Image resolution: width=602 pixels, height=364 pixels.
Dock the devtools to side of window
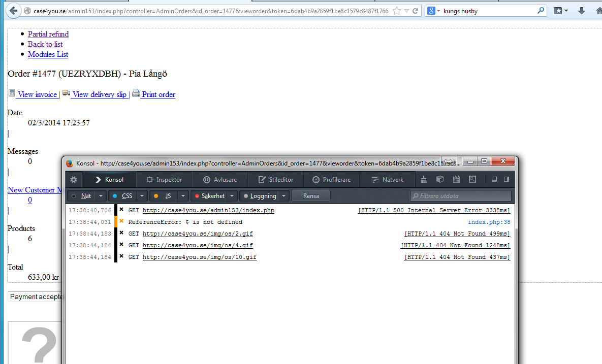click(x=506, y=179)
